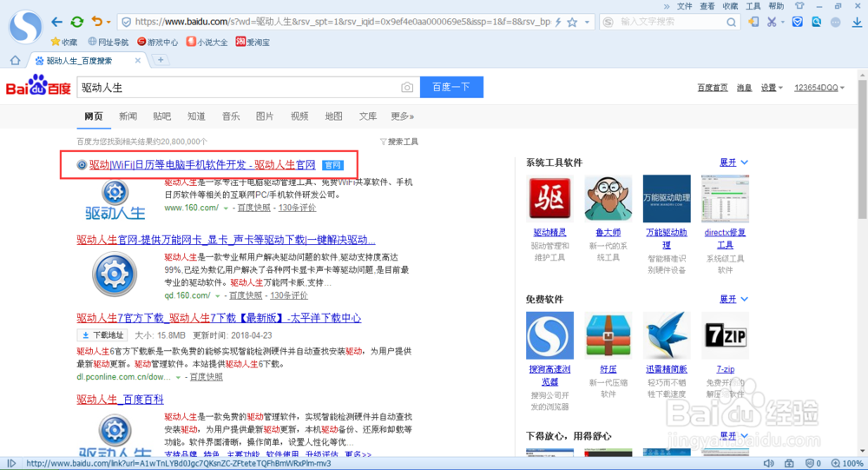Open 爱淘宝 bookmark
Image resolution: width=868 pixels, height=470 pixels.
tap(253, 42)
